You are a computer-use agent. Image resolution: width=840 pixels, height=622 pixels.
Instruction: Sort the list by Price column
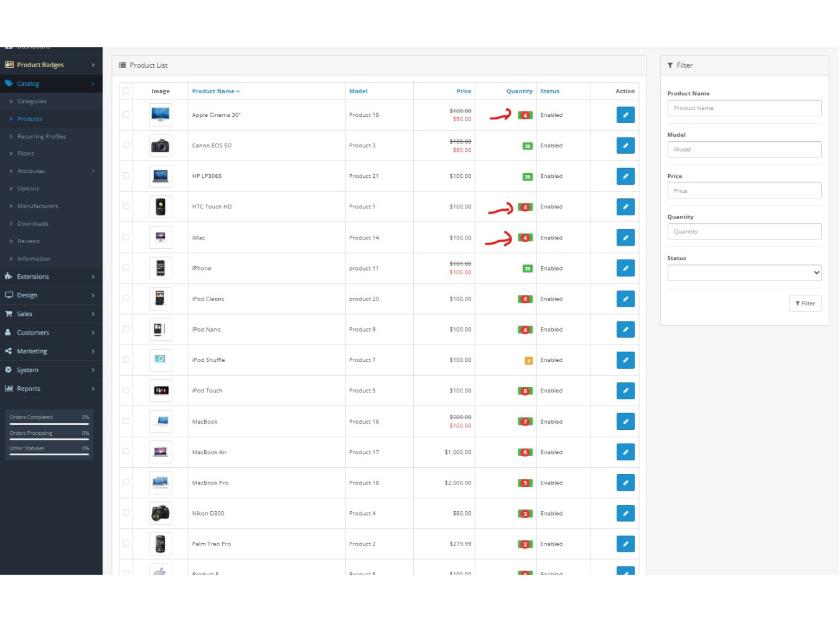pyautogui.click(x=464, y=91)
